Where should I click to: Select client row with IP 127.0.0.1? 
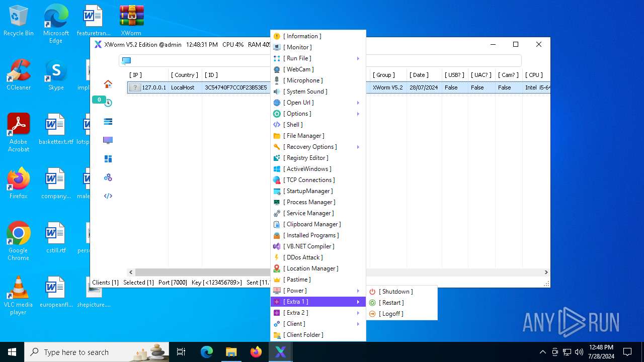click(339, 87)
